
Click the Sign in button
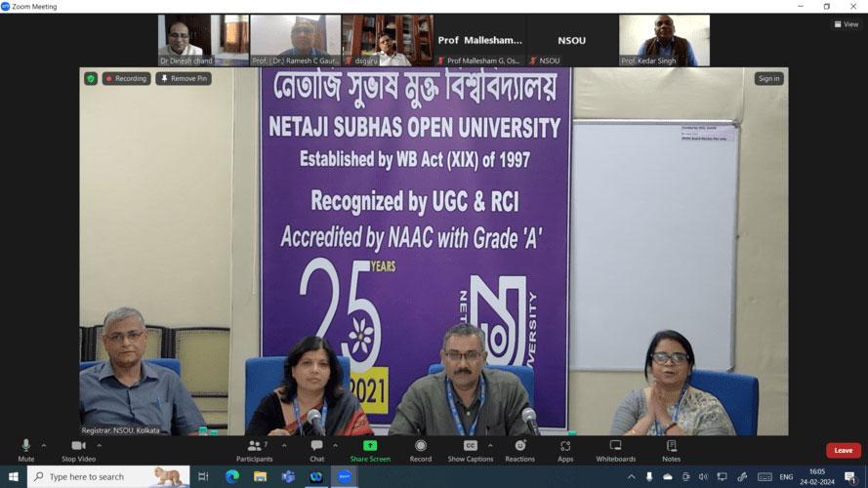769,78
